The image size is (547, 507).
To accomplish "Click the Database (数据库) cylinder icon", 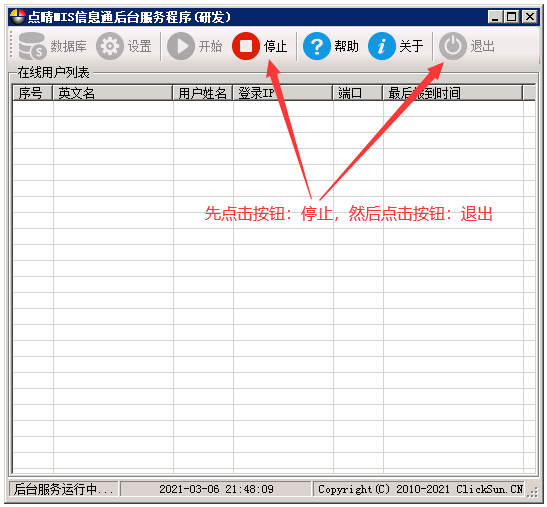I will click(x=32, y=46).
